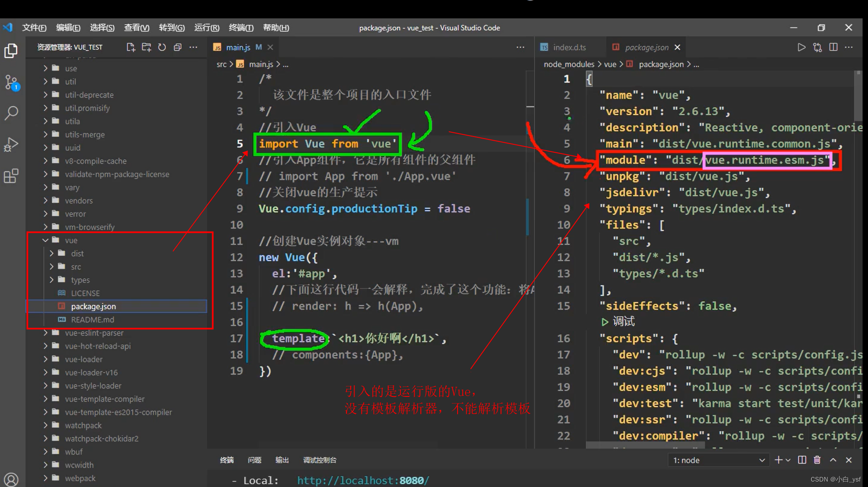Open the 选择(S) menu
The image size is (868, 487).
[102, 28]
